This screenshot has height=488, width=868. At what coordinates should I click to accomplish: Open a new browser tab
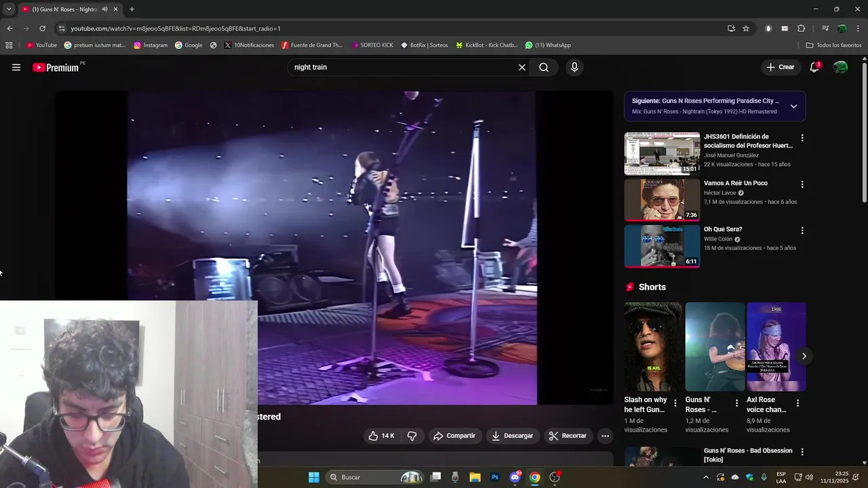point(132,9)
